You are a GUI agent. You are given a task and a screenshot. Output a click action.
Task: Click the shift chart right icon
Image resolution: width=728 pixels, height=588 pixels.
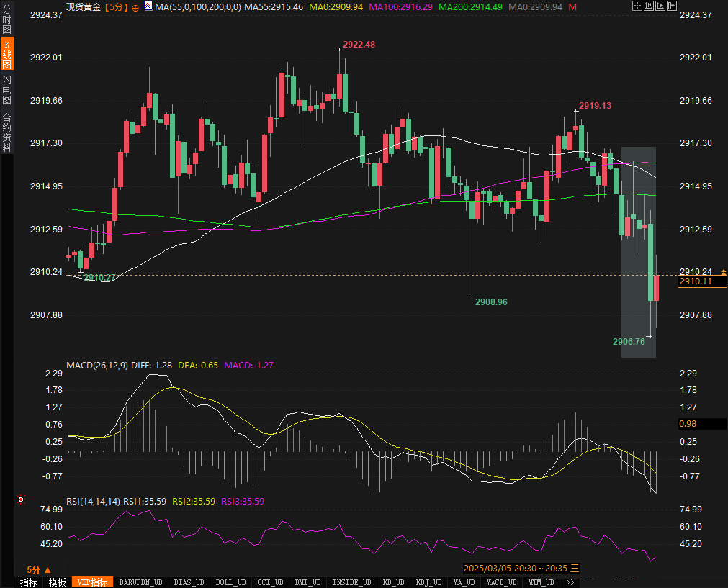(672, 6)
